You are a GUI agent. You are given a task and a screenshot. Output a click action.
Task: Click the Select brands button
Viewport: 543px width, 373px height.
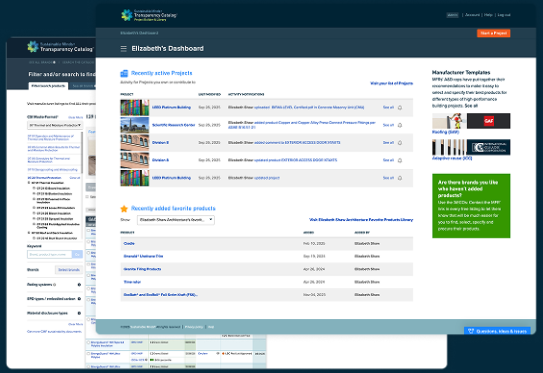coord(69,270)
